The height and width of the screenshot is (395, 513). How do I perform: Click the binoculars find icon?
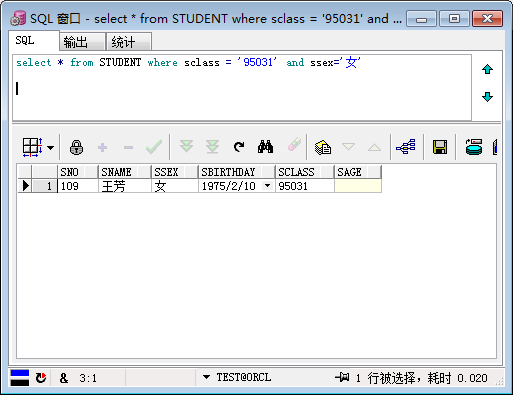tap(265, 147)
